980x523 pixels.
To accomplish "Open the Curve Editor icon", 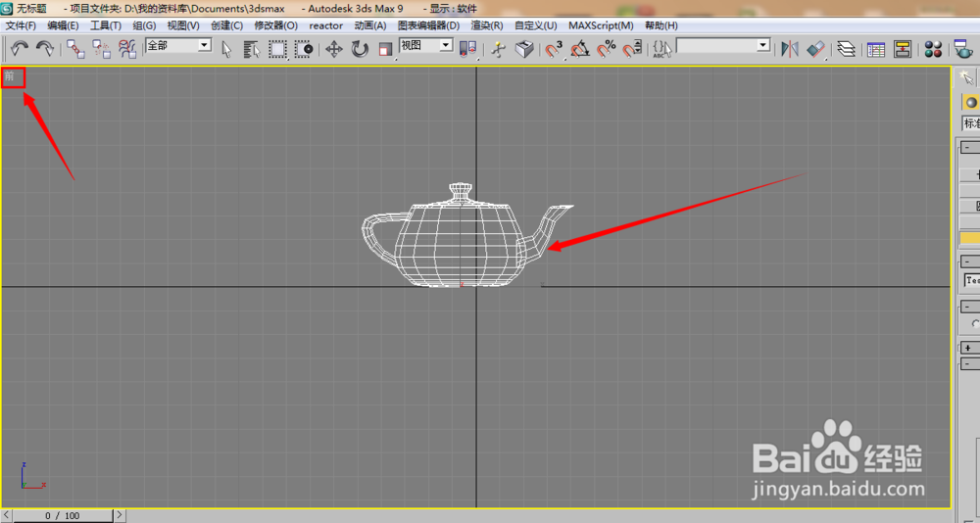I will click(x=876, y=49).
